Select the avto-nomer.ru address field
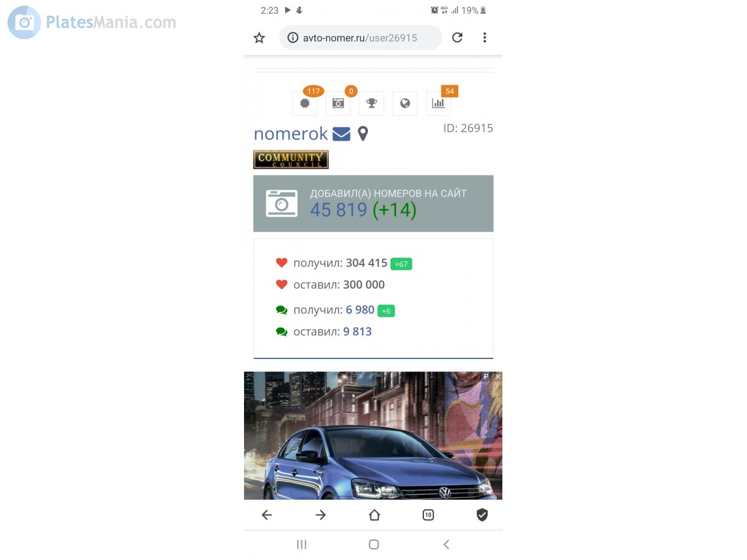747x560 pixels. pos(360,38)
